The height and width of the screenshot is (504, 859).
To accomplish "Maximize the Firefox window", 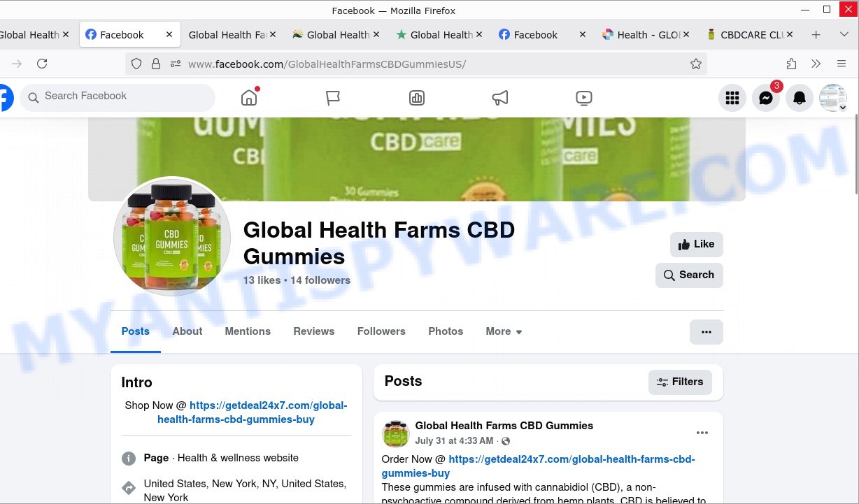I will pos(827,9).
